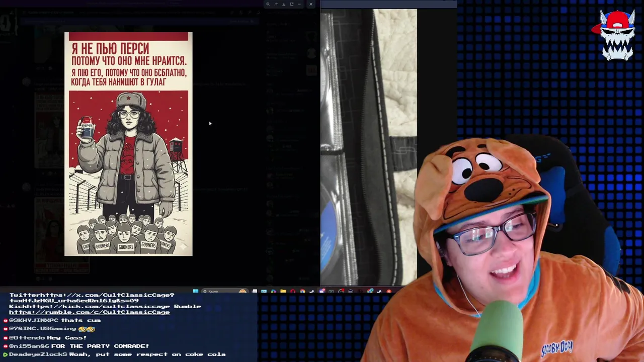Click the Pepsi gulag poster image
The width and height of the screenshot is (644, 362).
(128, 144)
